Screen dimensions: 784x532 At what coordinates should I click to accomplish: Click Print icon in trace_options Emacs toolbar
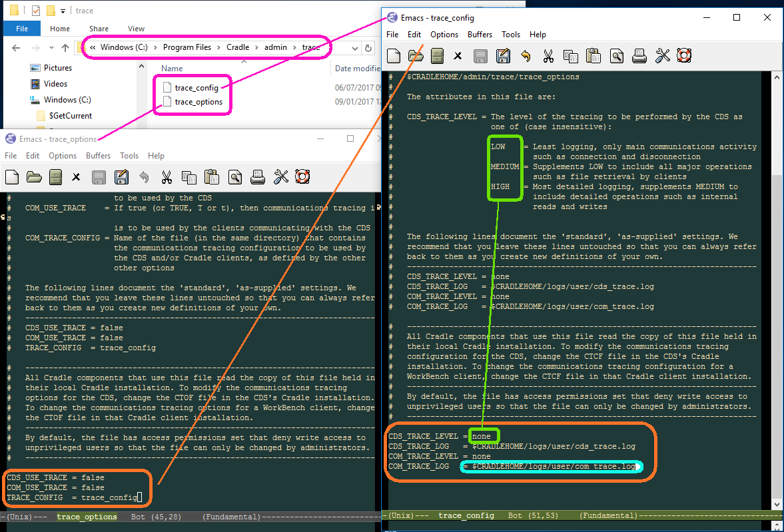[258, 177]
